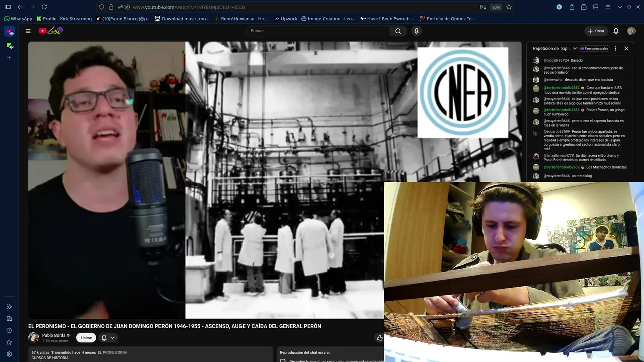Viewport: 644px width, 362px height.
Task: Click @nicosilva8724 username in chat
Action: (x=556, y=60)
